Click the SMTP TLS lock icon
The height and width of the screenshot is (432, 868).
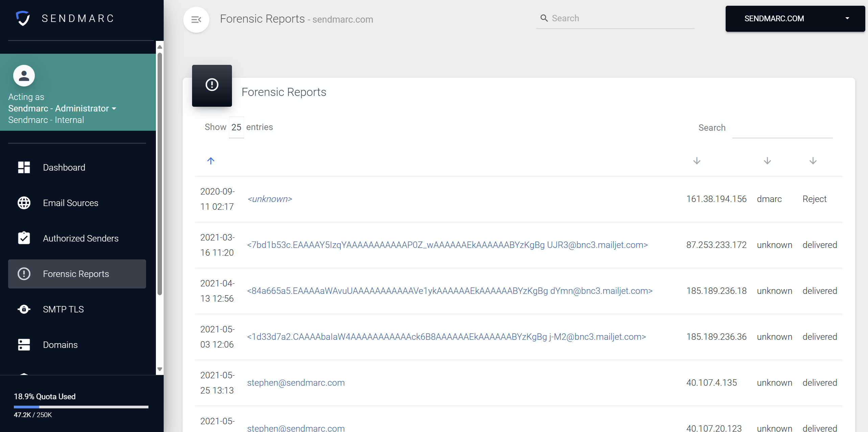[24, 309]
